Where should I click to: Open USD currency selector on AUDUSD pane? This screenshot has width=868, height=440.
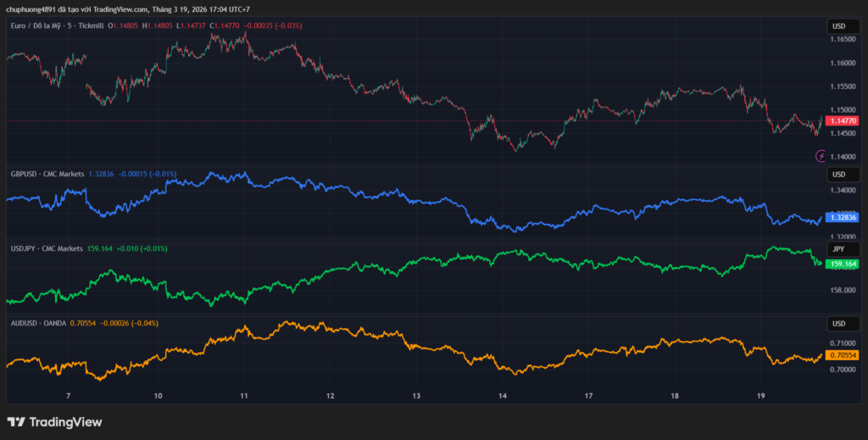pyautogui.click(x=838, y=324)
